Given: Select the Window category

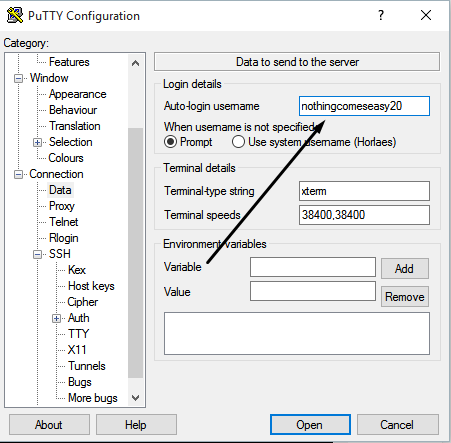Looking at the screenshot, I should pos(49,78).
